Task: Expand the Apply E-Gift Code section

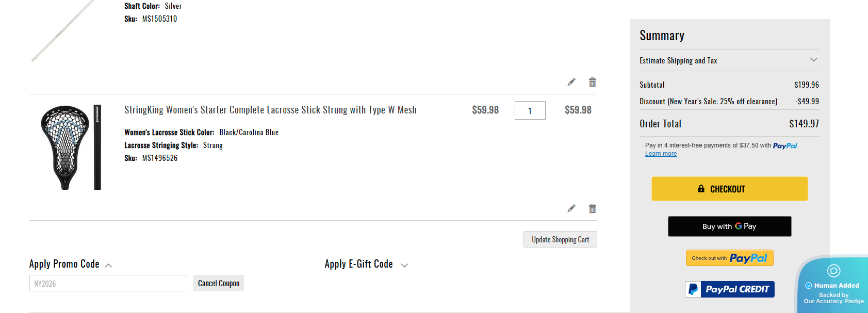Action: 404,265
